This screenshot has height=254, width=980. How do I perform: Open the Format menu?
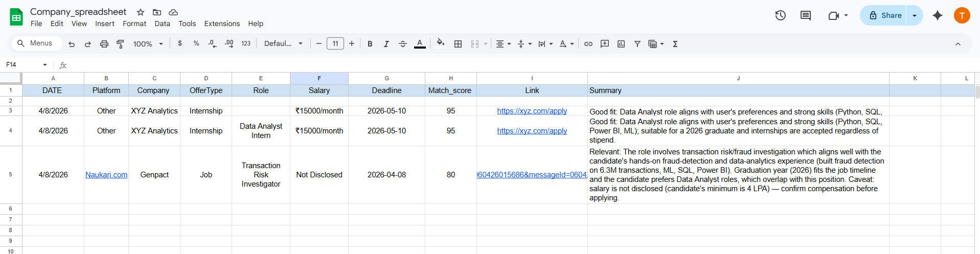(134, 24)
